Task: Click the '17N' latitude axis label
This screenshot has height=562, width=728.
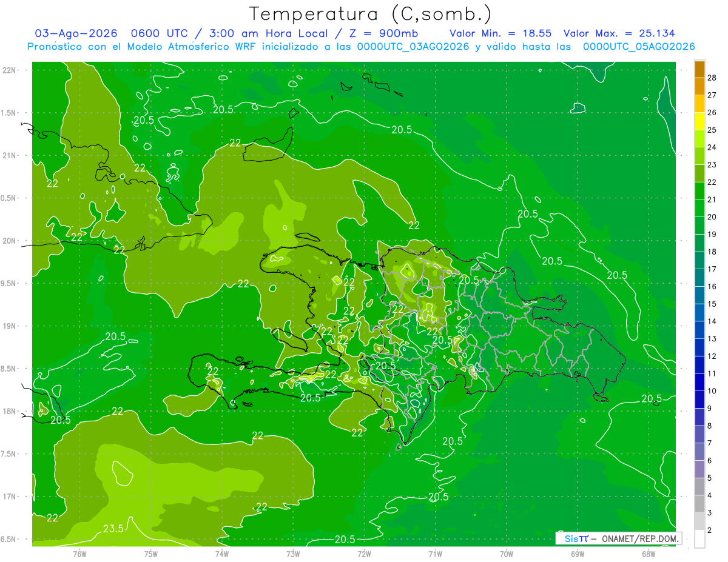Action: coord(9,497)
